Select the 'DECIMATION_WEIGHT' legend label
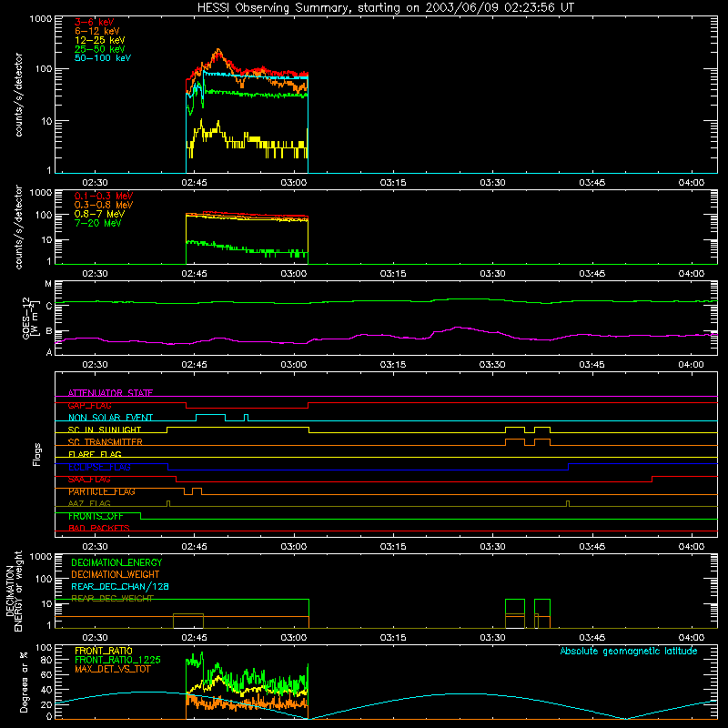Image resolution: width=728 pixels, height=728 pixels. (116, 575)
